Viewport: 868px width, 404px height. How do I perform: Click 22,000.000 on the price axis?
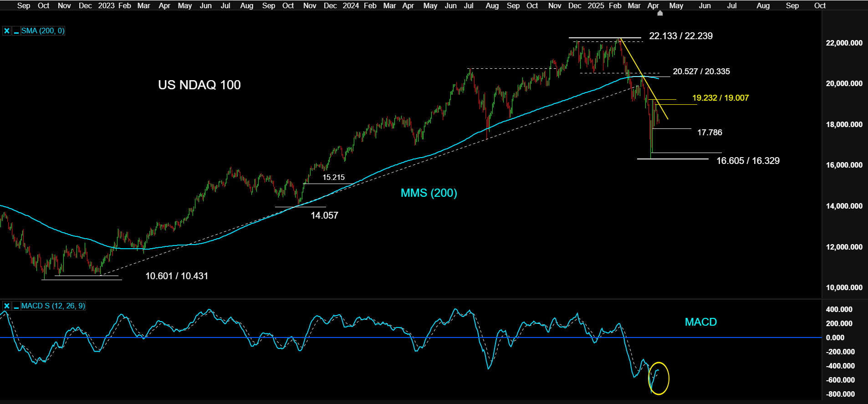click(844, 43)
